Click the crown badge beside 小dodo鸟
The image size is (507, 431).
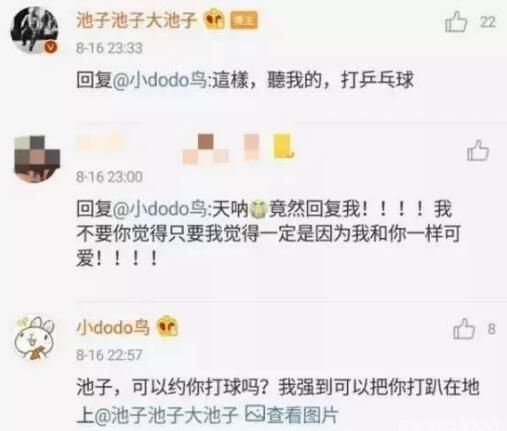coord(167,327)
